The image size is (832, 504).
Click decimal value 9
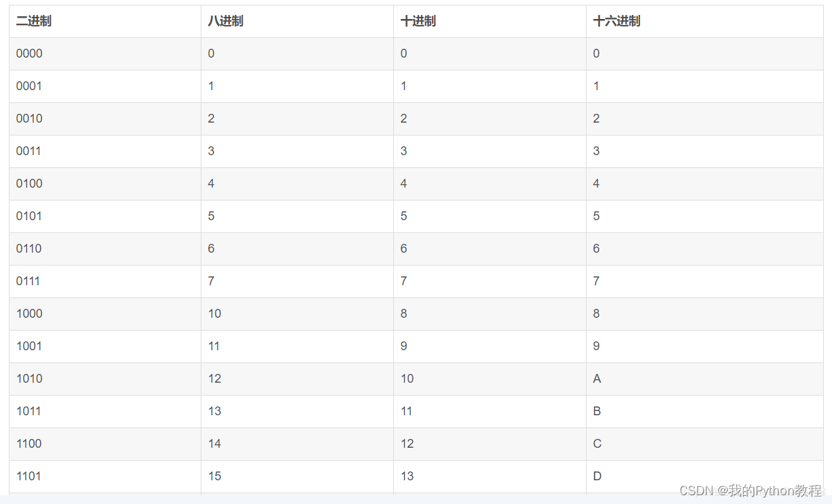coord(404,346)
